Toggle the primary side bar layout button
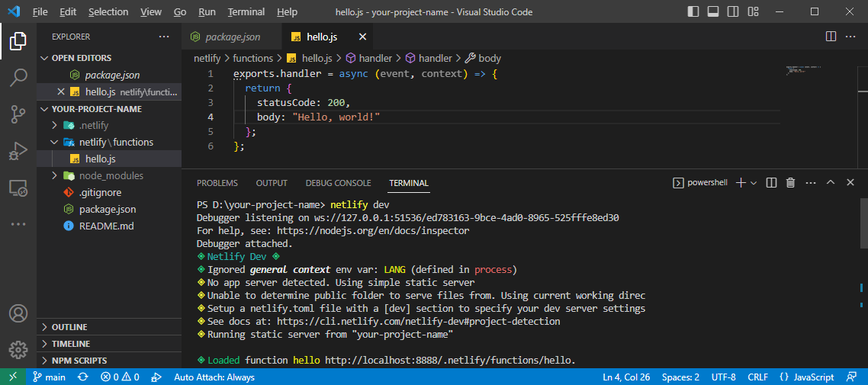This screenshot has height=385, width=868. 693,12
